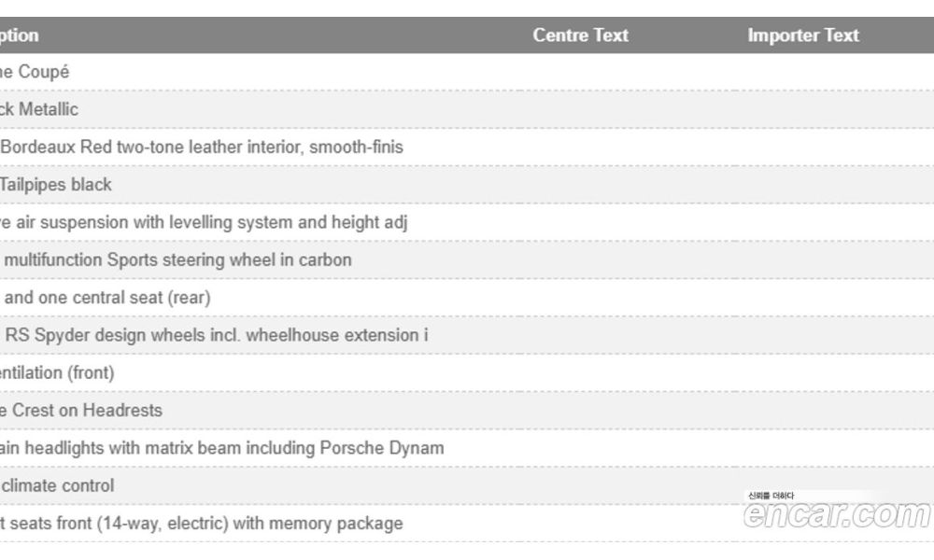934x560 pixels.
Task: Click the air suspension with levelling system row
Action: tap(204, 222)
